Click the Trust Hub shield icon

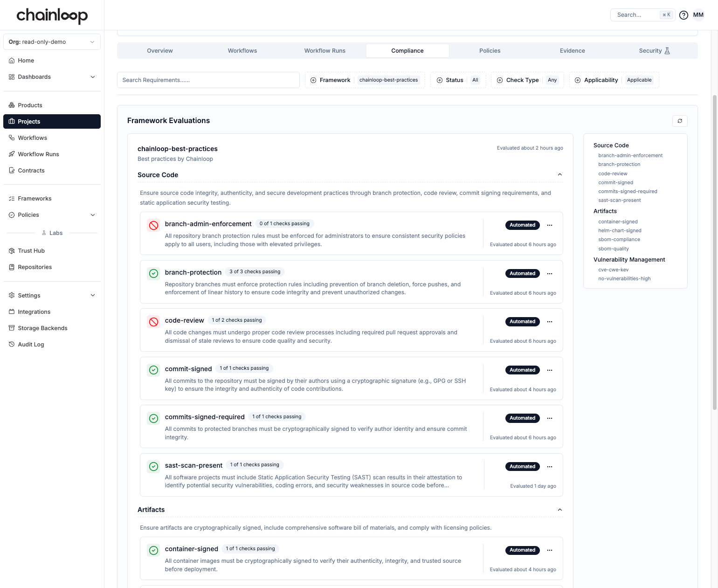12,250
